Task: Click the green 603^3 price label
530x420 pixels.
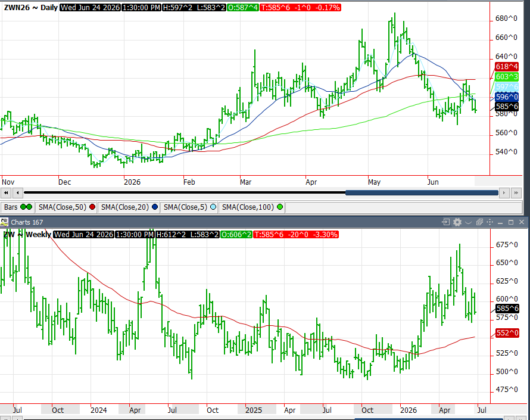Action: point(506,76)
